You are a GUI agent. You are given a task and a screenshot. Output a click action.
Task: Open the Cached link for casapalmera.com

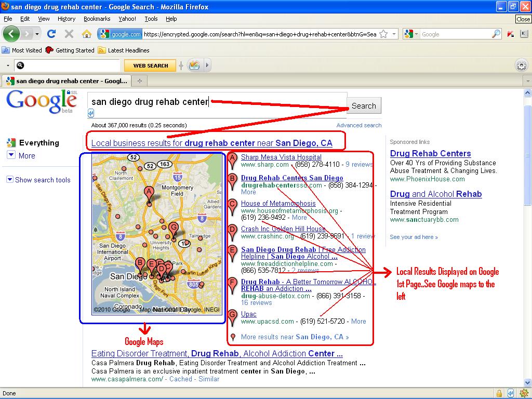[x=180, y=379]
